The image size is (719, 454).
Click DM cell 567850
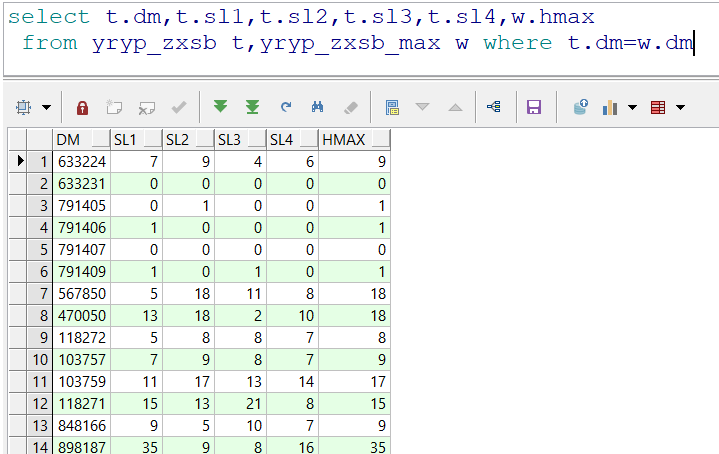point(82,293)
